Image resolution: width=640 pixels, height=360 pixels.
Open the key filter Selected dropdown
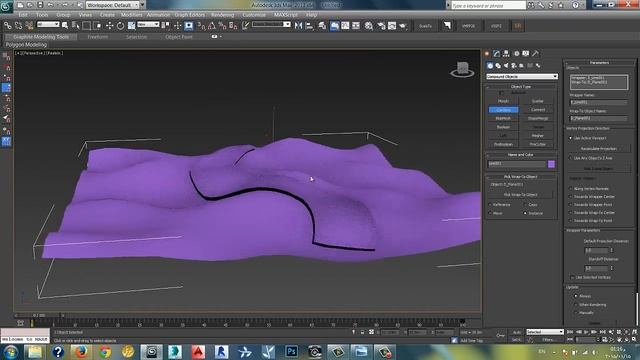pyautogui.click(x=544, y=332)
